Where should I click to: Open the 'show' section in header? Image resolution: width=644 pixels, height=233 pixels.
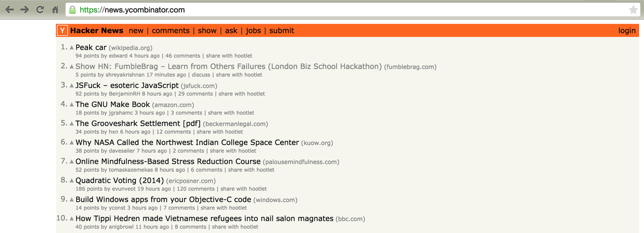tap(207, 31)
